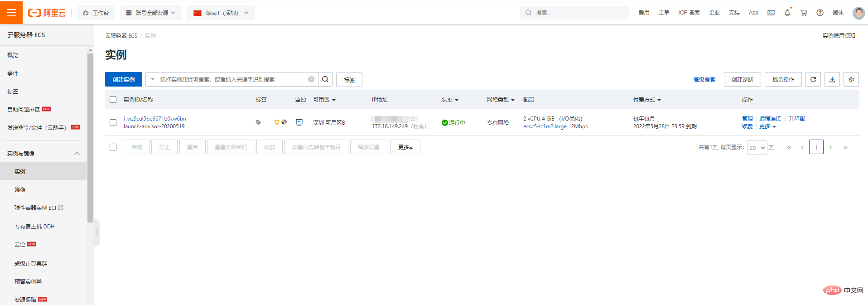Open the user avatar menu

pyautogui.click(x=858, y=13)
